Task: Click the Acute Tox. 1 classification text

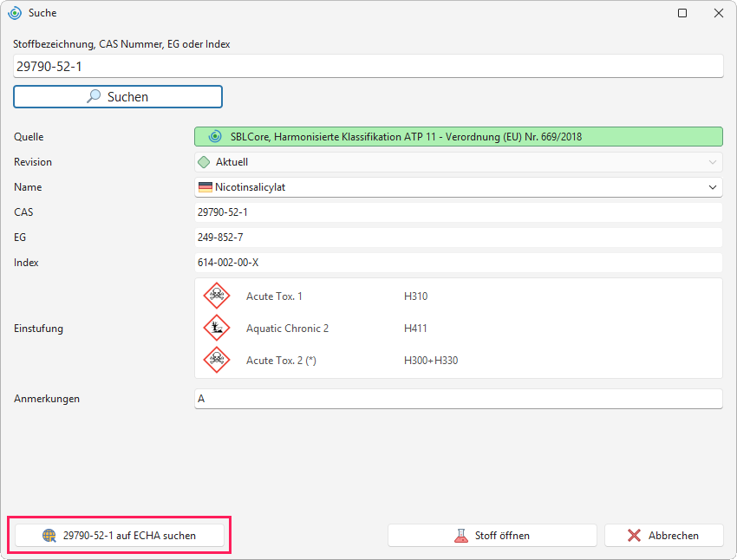Action: [274, 296]
